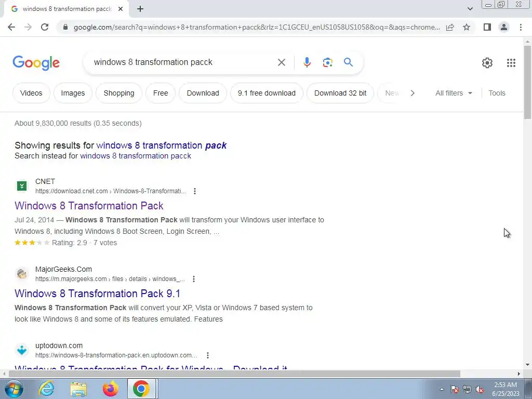Viewport: 532px width, 399px height.
Task: Launch Firefox from the taskbar
Action: [x=110, y=389]
